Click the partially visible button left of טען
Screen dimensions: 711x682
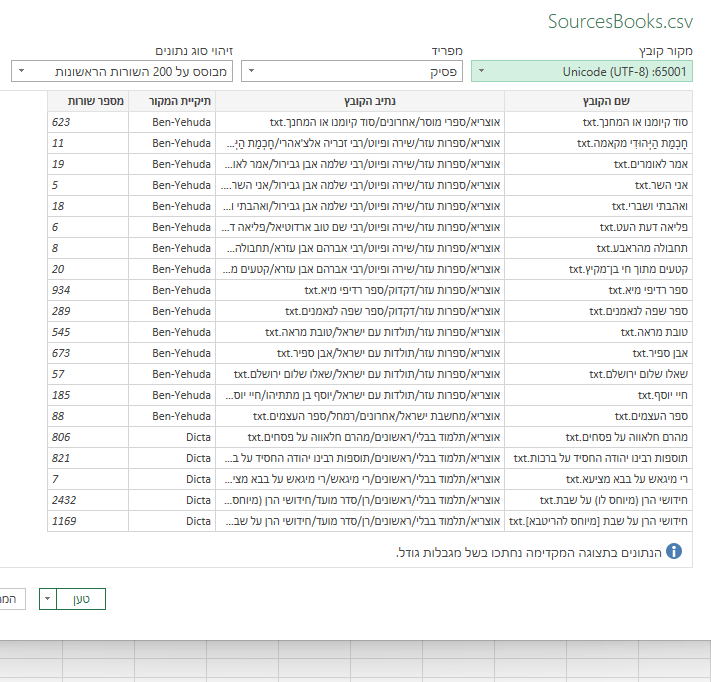pos(8,599)
